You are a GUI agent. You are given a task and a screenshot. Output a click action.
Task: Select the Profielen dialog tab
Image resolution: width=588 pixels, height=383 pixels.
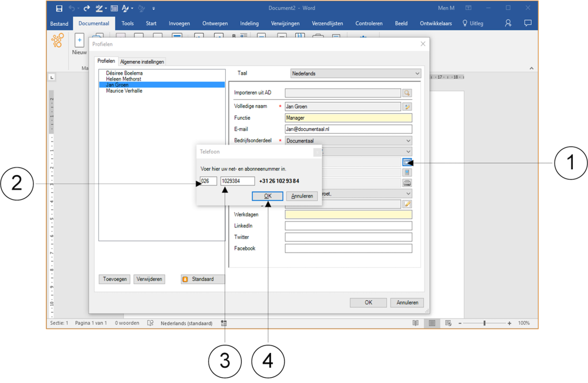click(106, 61)
